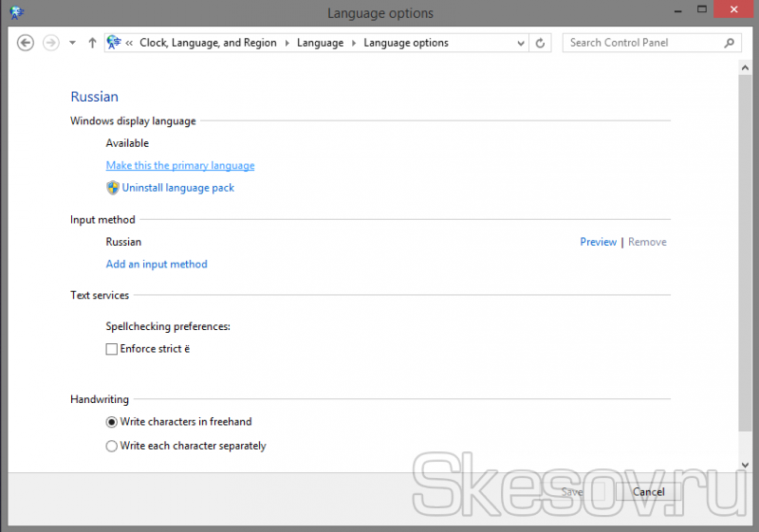Click the Add an input method link
The height and width of the screenshot is (532, 759).
point(157,265)
